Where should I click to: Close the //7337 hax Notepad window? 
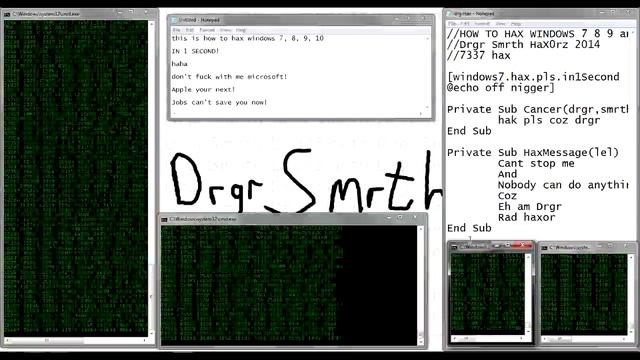click(628, 13)
